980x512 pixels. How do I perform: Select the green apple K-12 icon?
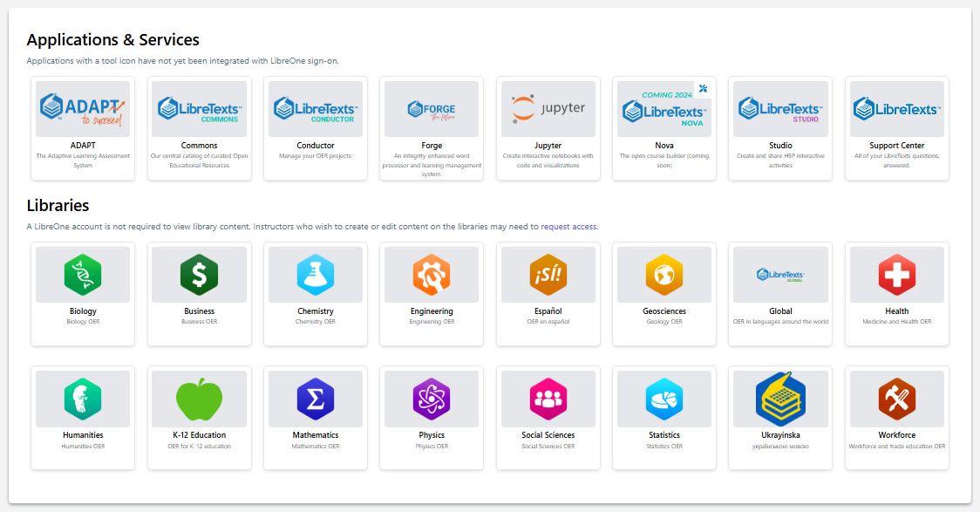click(199, 399)
